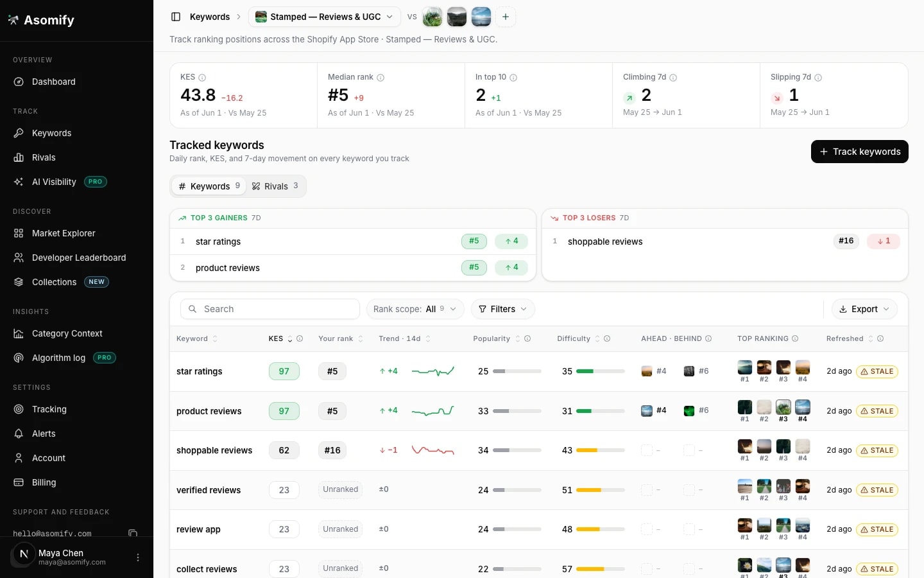
Task: Click the star ratings trend sparkline
Action: (433, 371)
